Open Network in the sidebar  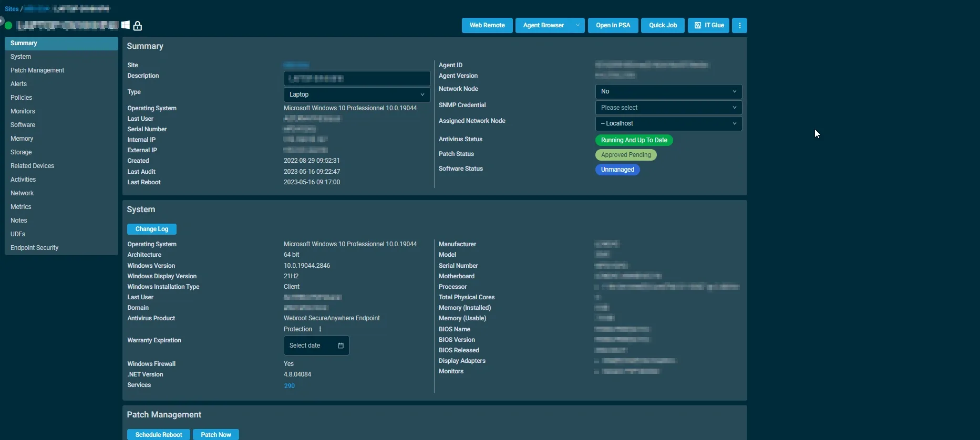coord(61,193)
